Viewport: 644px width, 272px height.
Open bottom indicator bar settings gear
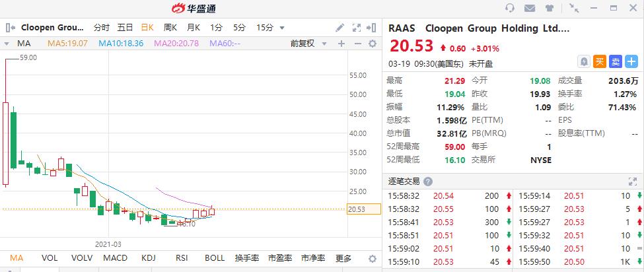[x=373, y=258]
